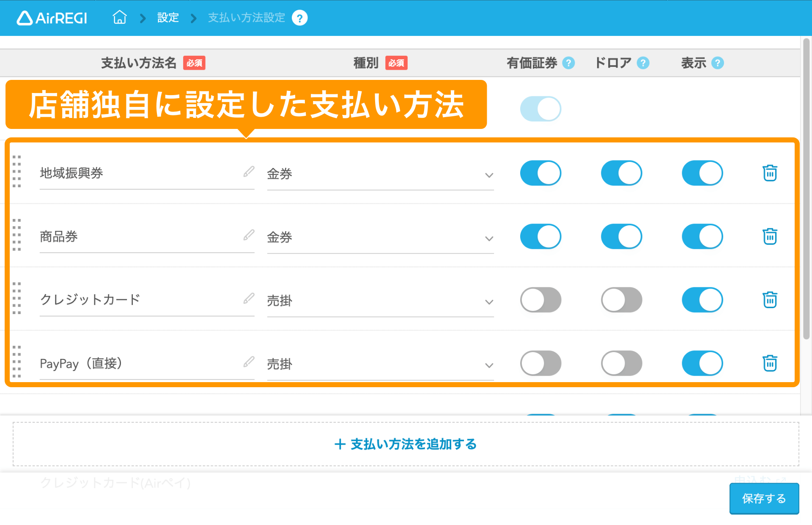Toggle 表示 switch for 商品券
Image resolution: width=812 pixels, height=525 pixels.
click(702, 236)
